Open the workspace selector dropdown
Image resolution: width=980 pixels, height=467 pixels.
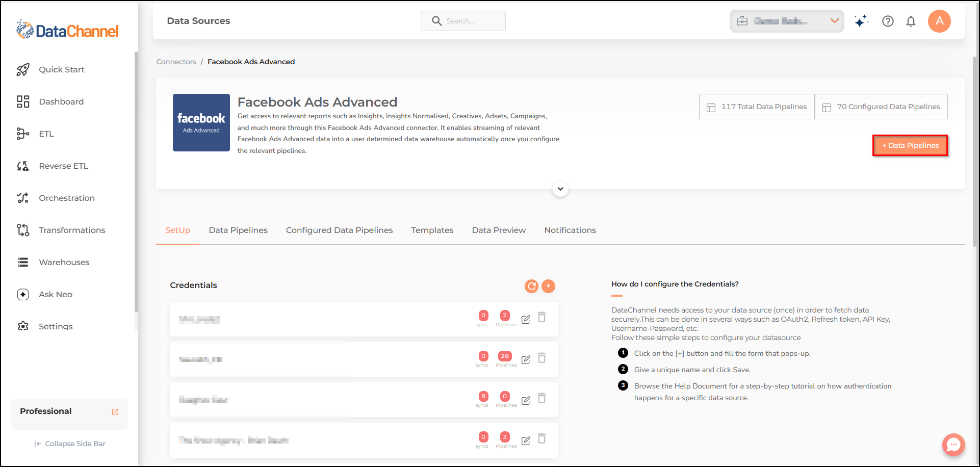pos(787,21)
